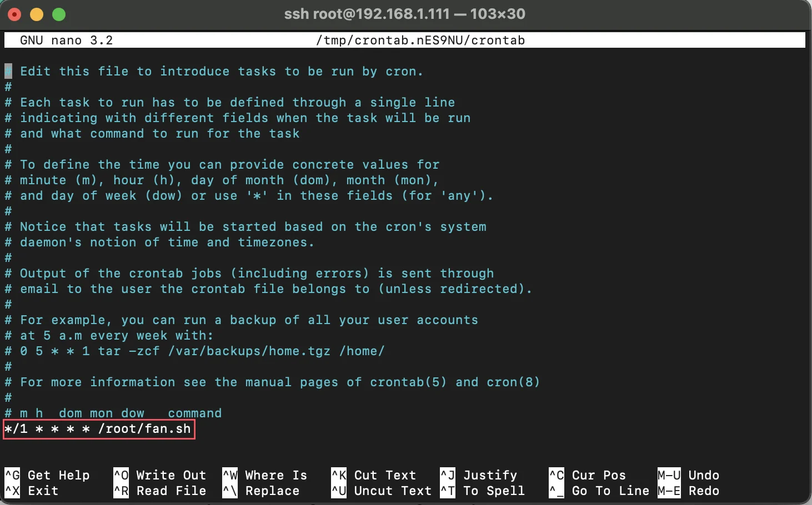The width and height of the screenshot is (812, 505).
Task: Click the M-U Undo shortcut
Action: click(689, 476)
